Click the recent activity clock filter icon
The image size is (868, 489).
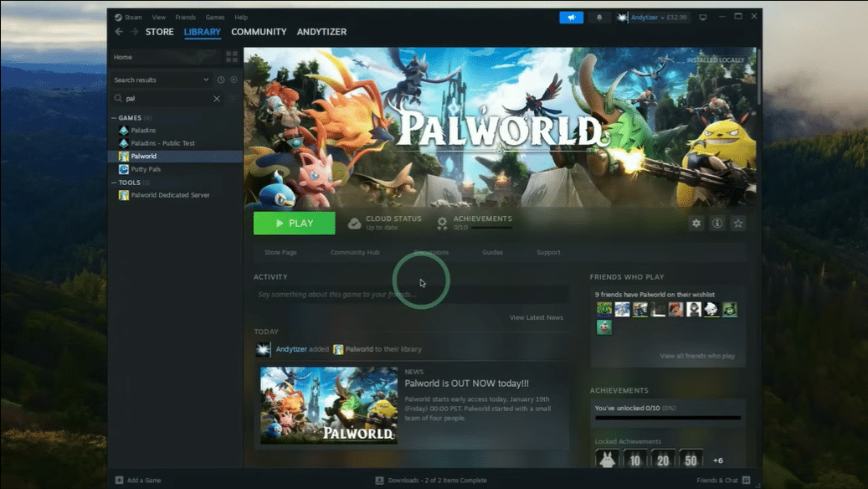coord(221,80)
